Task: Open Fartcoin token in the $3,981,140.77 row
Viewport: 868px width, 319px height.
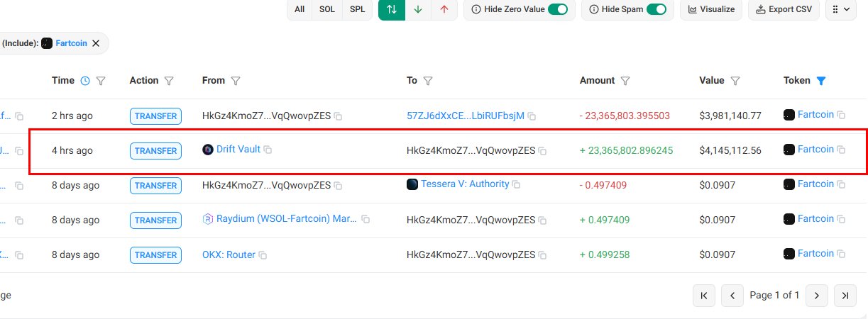Action: pos(815,114)
